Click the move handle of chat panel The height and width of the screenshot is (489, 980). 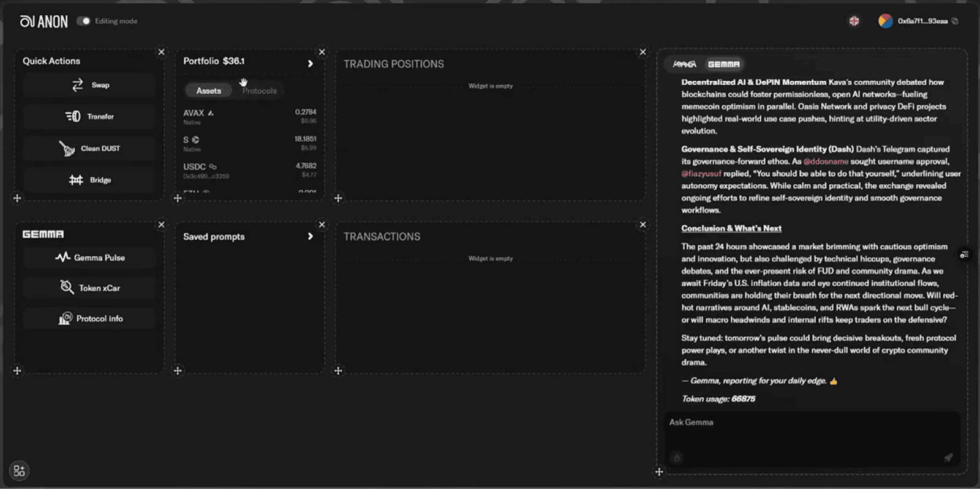click(659, 472)
